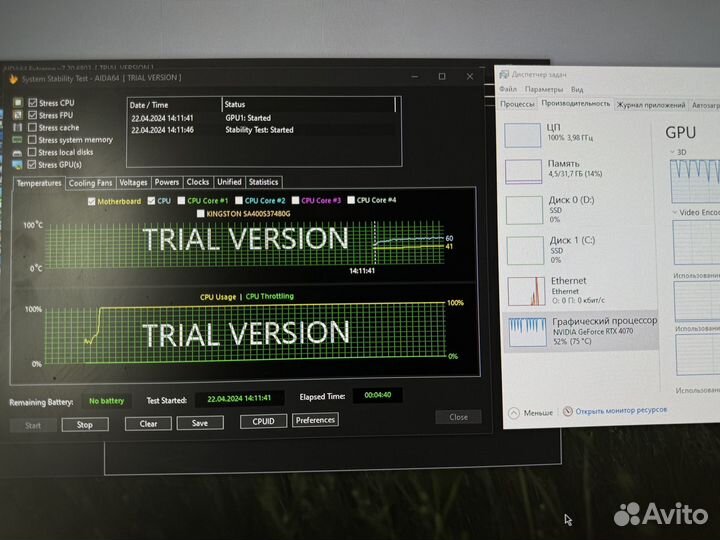Click the FPU icon beside Stress FPU
Screen dimensions: 720x540
pyautogui.click(x=17, y=115)
